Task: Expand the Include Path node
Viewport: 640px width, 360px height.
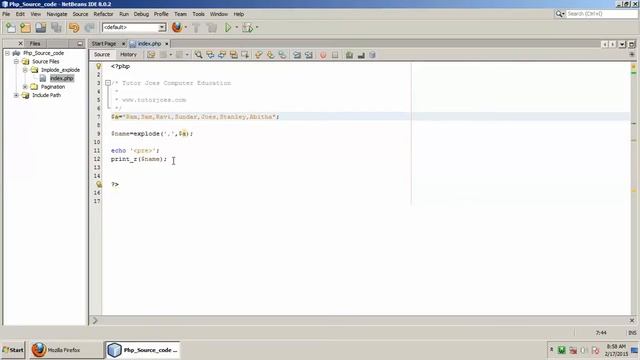Action: pos(16,95)
